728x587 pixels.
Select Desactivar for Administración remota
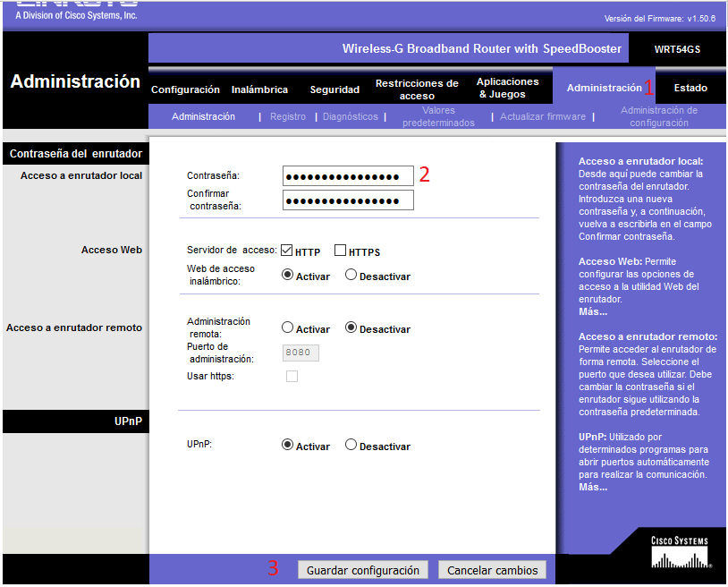click(x=351, y=328)
